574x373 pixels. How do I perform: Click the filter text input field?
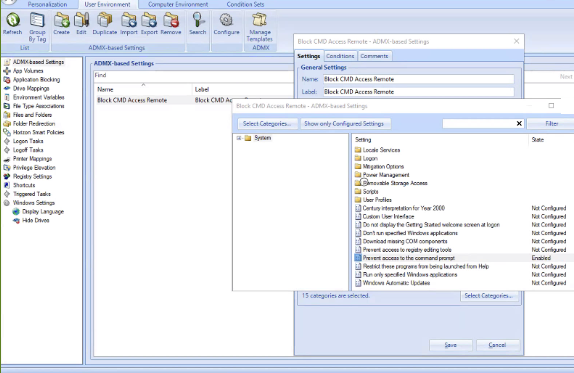click(x=479, y=124)
